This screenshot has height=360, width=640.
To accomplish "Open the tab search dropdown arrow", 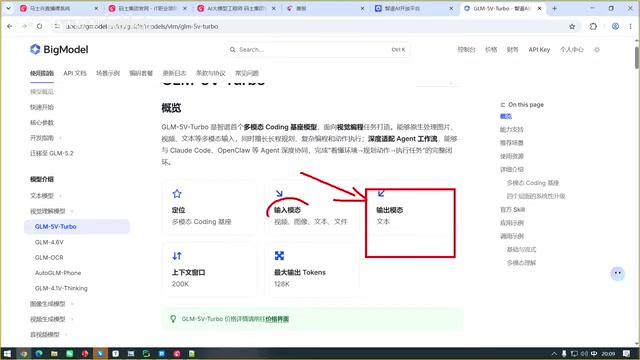I will click(x=8, y=8).
